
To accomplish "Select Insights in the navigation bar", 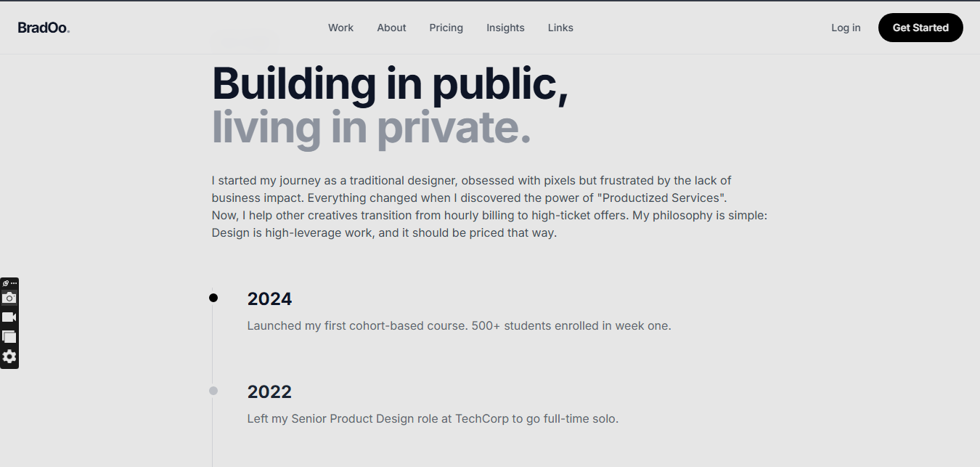I will pos(505,28).
